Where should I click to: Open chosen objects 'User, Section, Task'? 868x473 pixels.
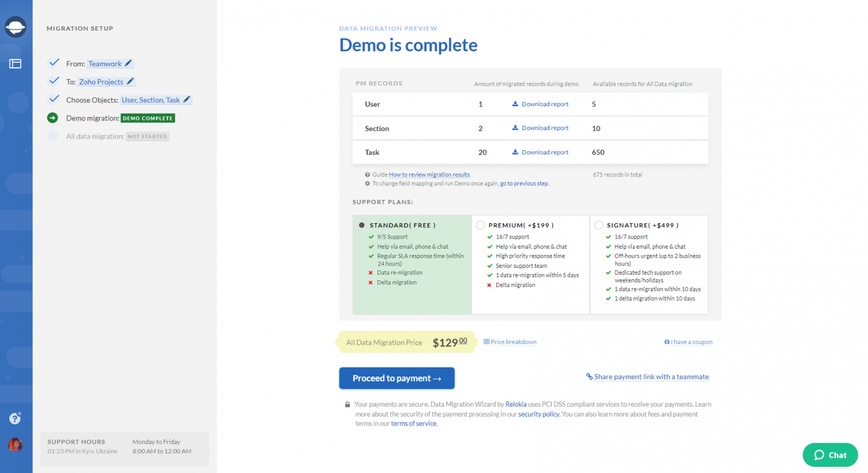(x=151, y=99)
